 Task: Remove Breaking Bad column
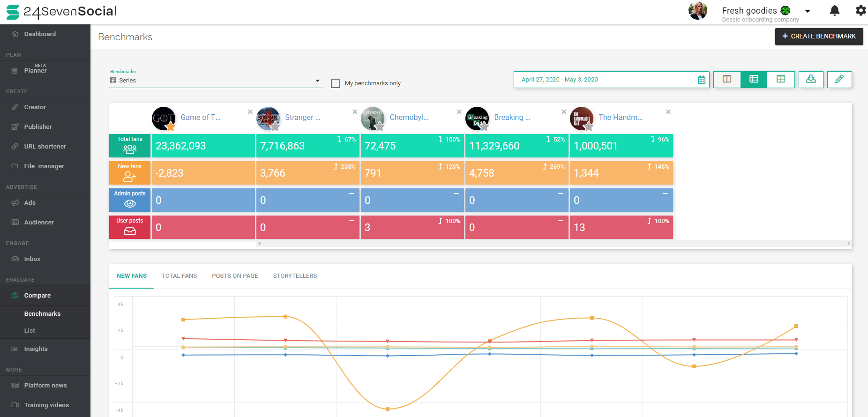(x=564, y=112)
